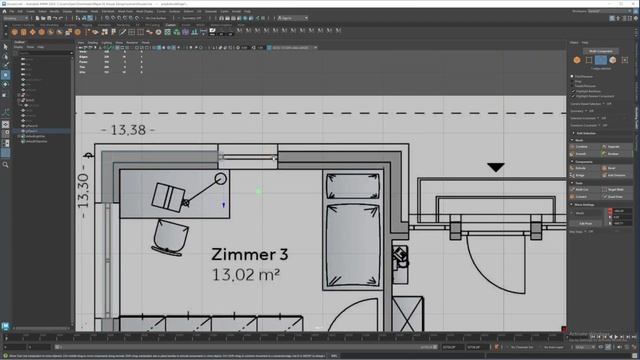Open the File menu

(x=12, y=11)
